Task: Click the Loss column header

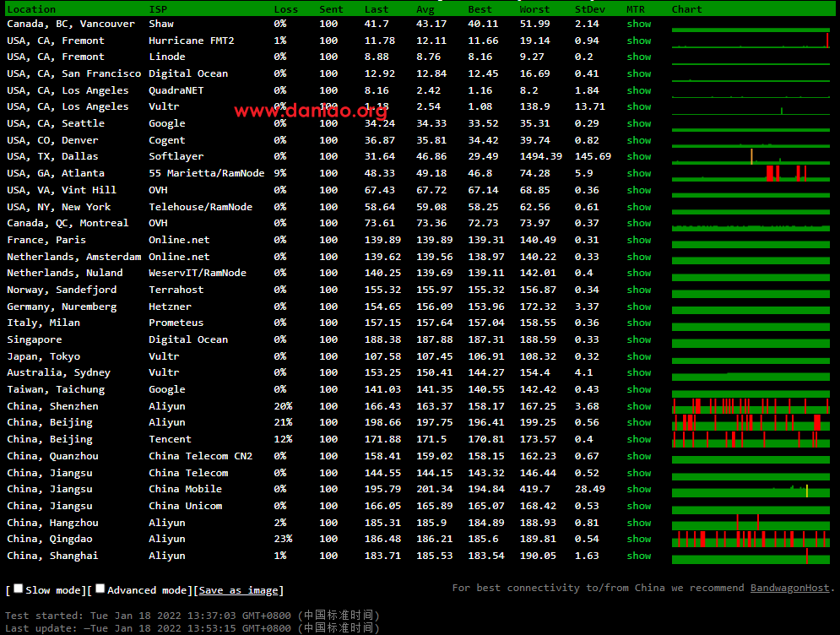Action: click(285, 9)
